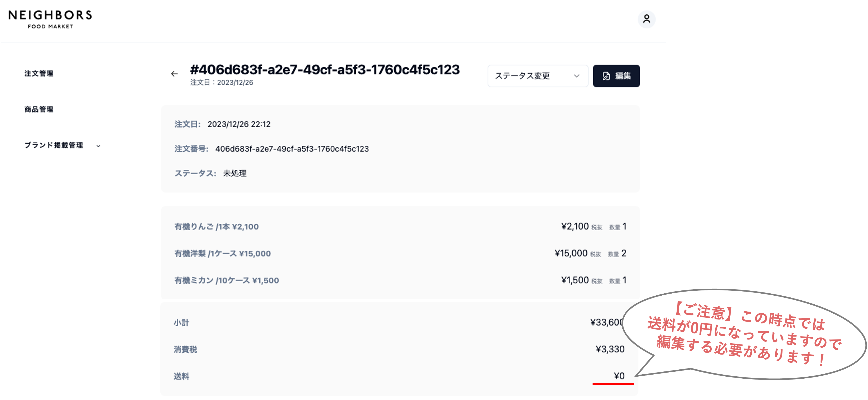Expand the ブランド掲載管理 chevron
868x400 pixels.
98,146
